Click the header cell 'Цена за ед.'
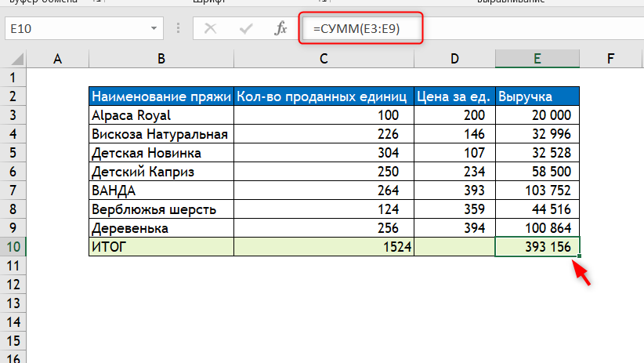The height and width of the screenshot is (363, 644). tap(454, 96)
